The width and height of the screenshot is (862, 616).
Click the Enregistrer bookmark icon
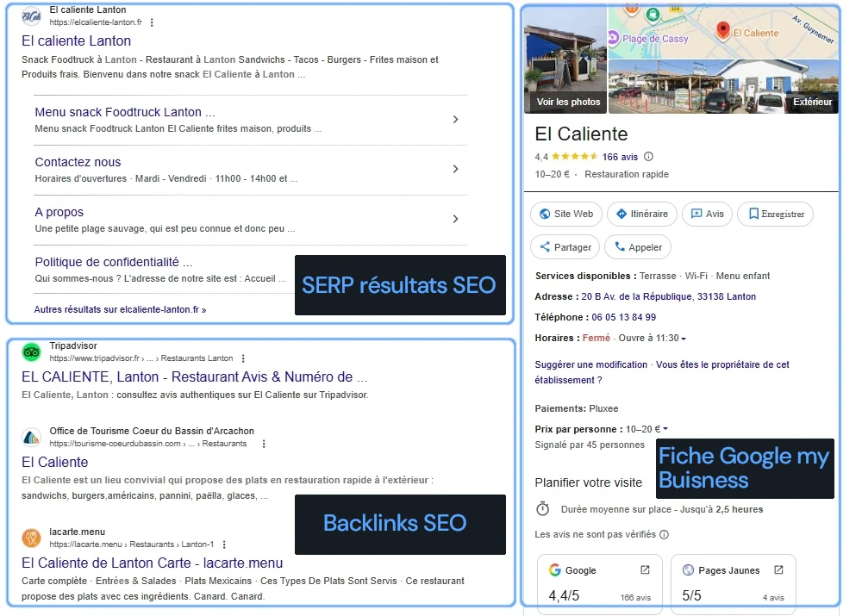click(x=753, y=213)
